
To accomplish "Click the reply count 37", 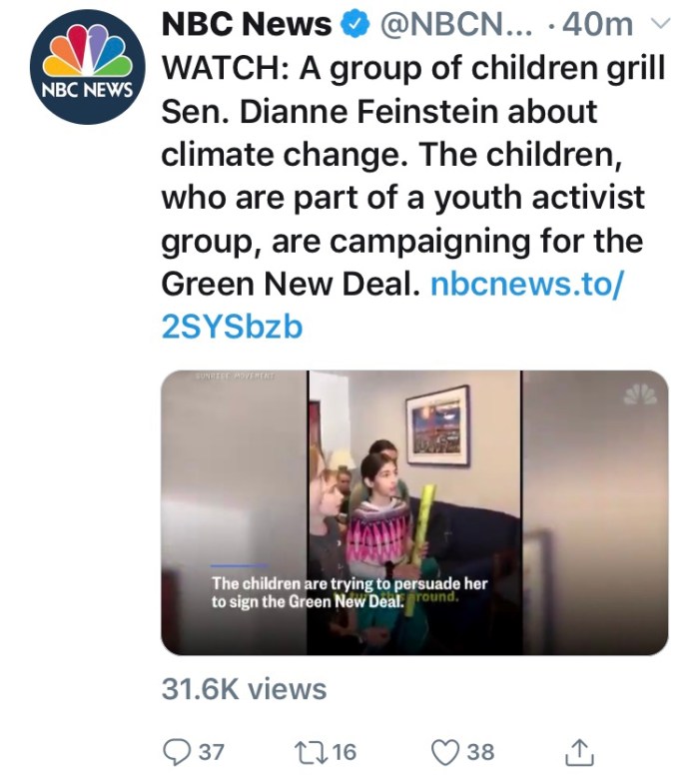I will [x=211, y=752].
